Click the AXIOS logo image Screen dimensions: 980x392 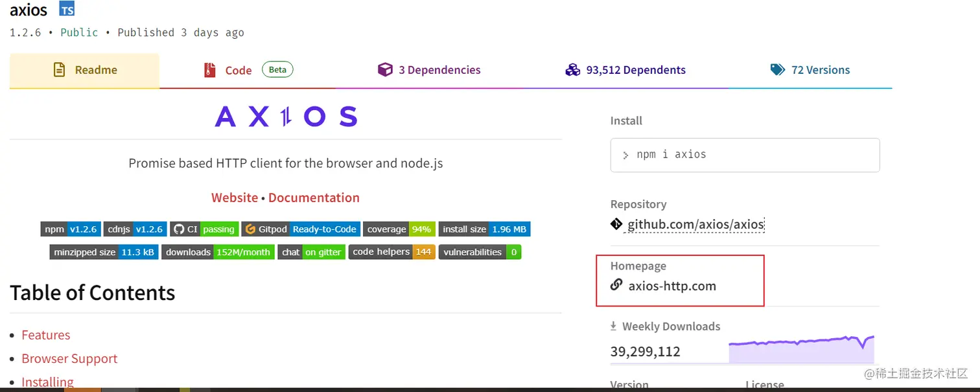(x=286, y=117)
